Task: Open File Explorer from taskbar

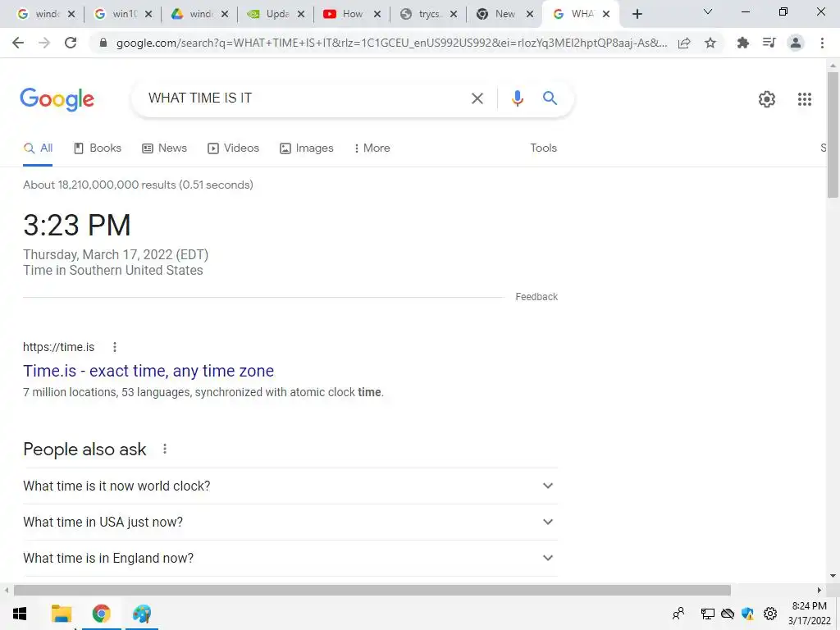Action: tap(62, 614)
